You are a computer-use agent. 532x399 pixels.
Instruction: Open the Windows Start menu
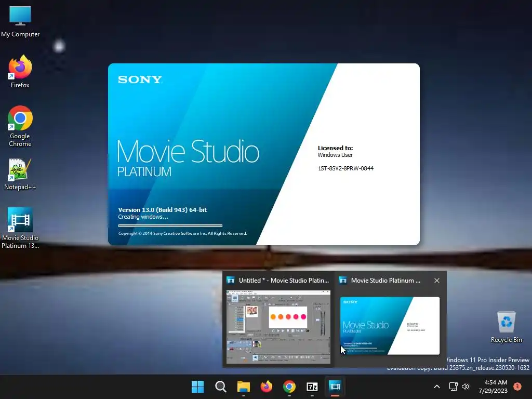coord(197,387)
